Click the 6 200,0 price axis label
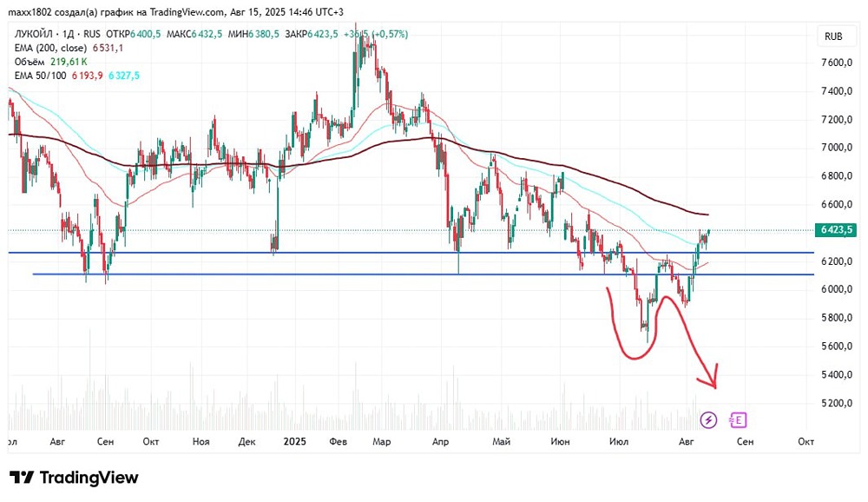 [x=837, y=261]
